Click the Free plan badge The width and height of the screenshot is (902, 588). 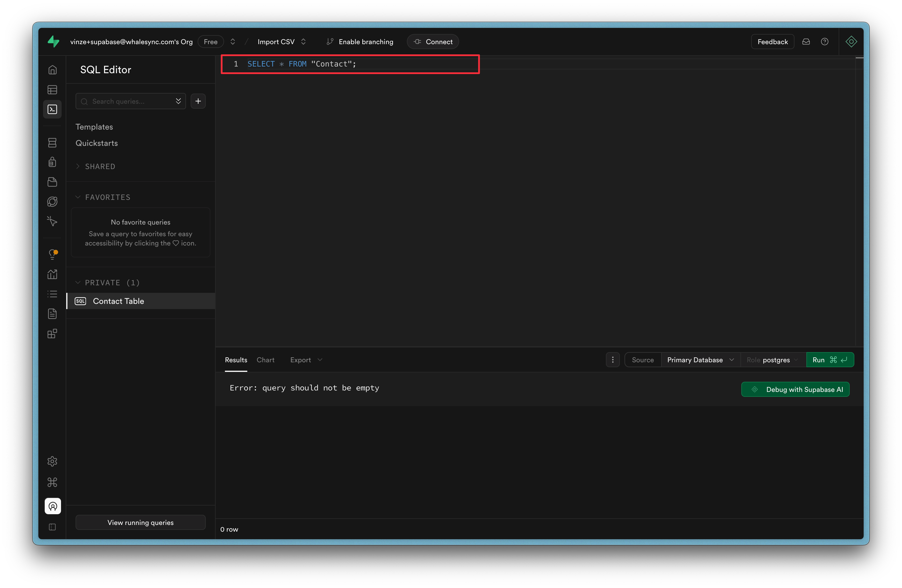(x=211, y=42)
